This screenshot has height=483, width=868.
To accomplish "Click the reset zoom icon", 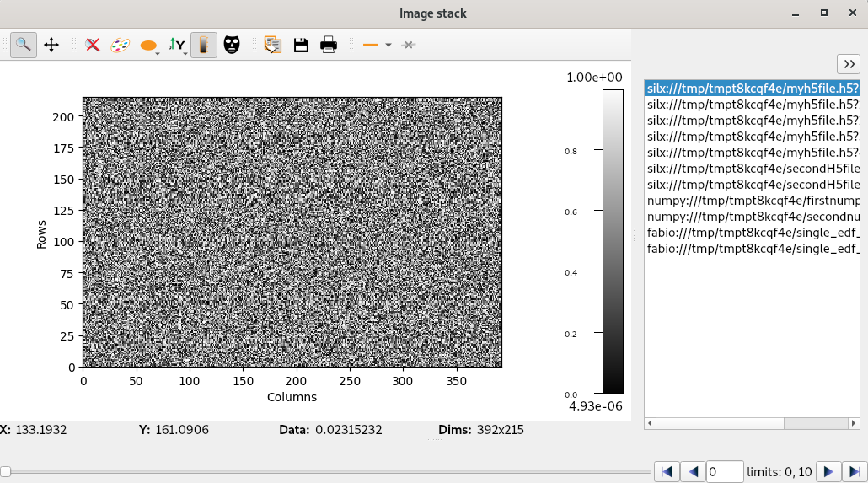I will pyautogui.click(x=93, y=45).
